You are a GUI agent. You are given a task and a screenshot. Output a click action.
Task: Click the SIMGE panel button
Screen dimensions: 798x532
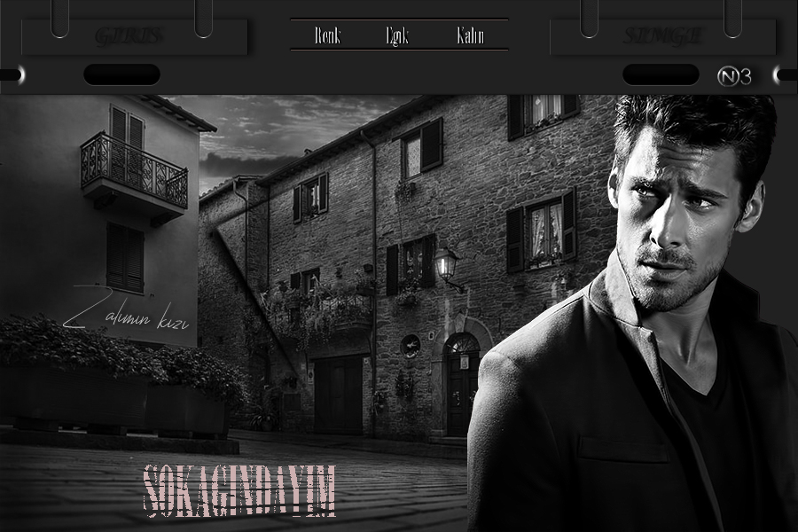tap(662, 37)
